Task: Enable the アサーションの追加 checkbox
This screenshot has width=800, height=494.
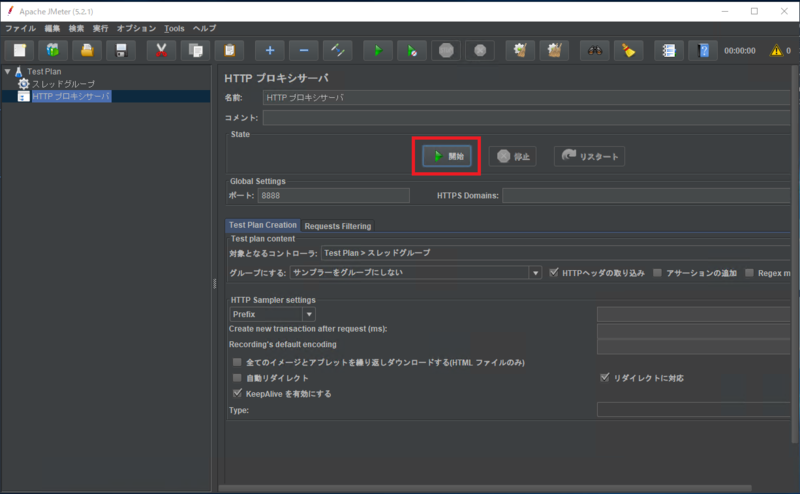Action: [x=658, y=273]
